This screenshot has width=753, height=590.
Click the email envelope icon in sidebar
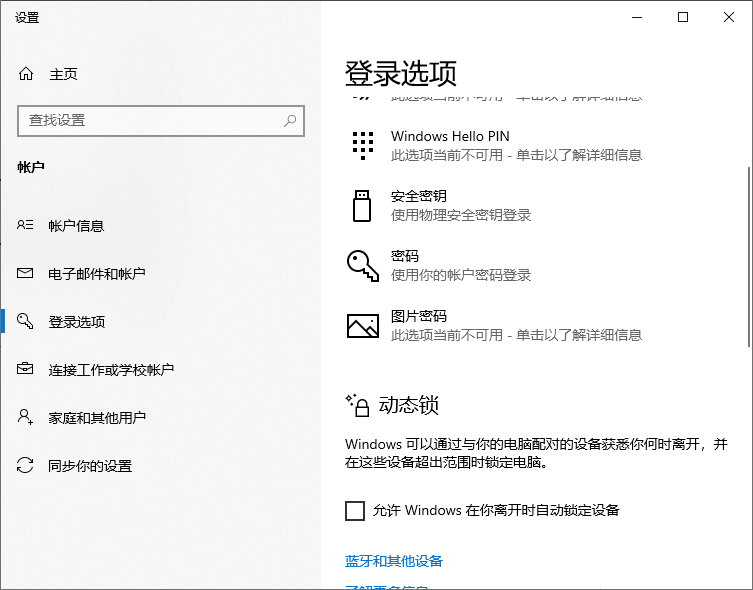pyautogui.click(x=26, y=274)
